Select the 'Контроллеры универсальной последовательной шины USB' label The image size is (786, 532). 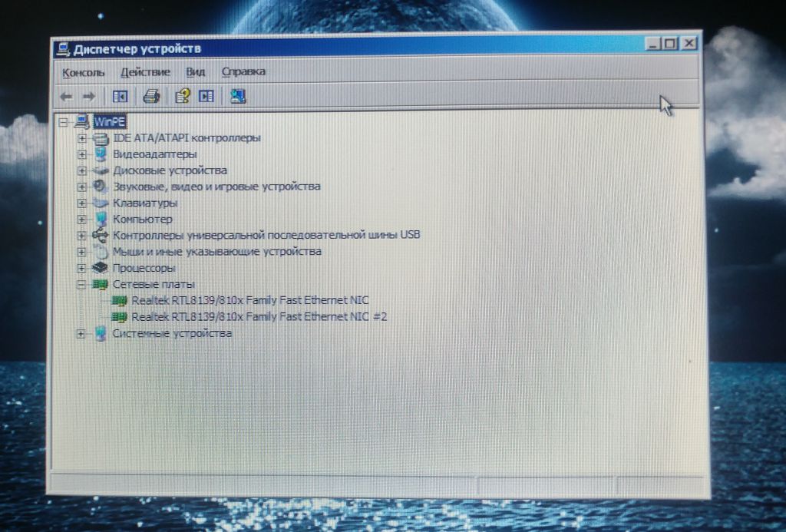click(266, 235)
